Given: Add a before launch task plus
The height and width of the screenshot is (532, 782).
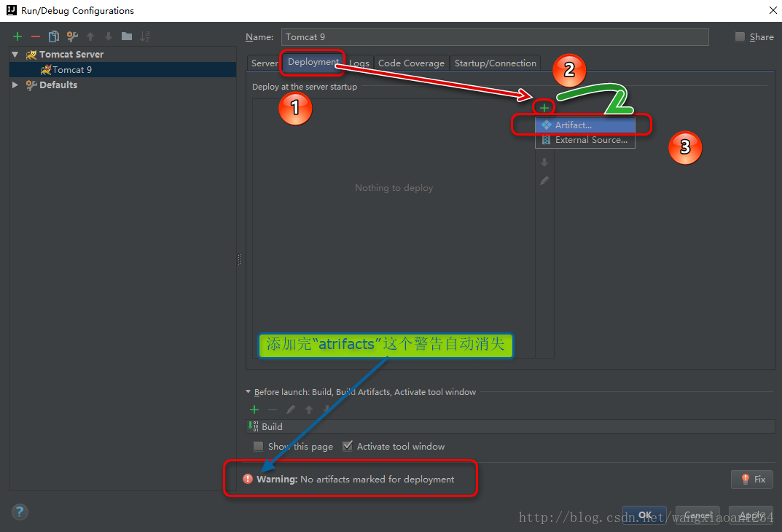Looking at the screenshot, I should (x=254, y=410).
